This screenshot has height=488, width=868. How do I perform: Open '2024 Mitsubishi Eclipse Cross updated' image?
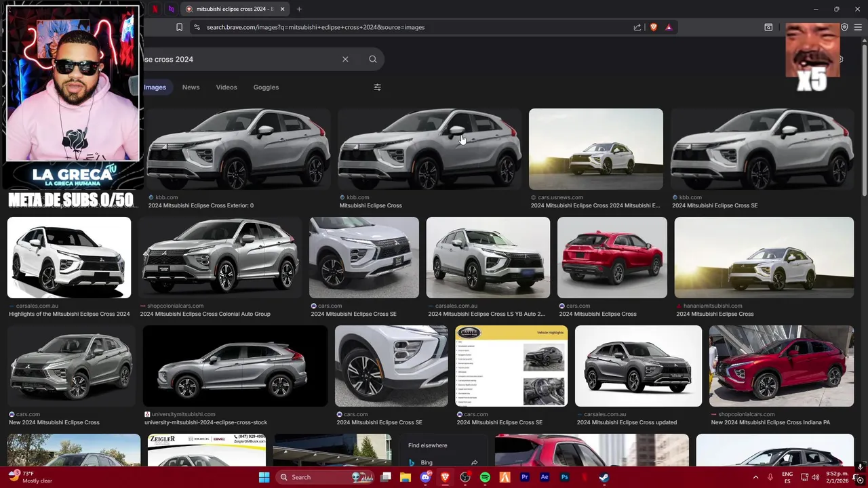(639, 366)
